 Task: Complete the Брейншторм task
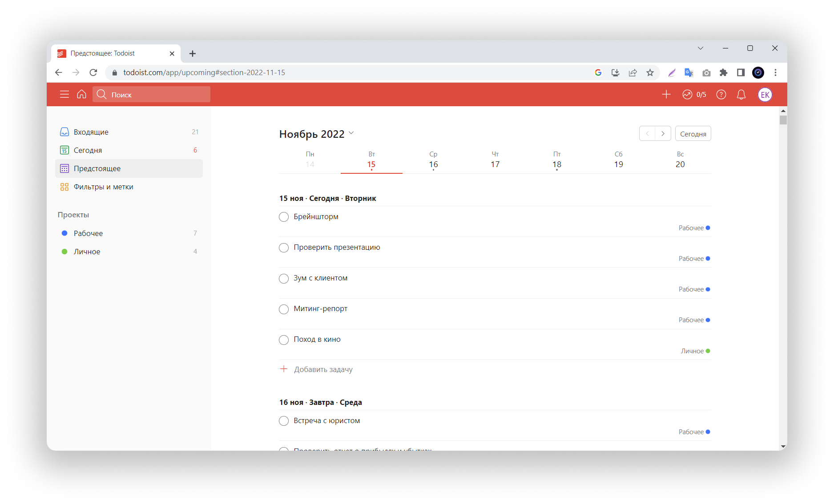tap(284, 217)
